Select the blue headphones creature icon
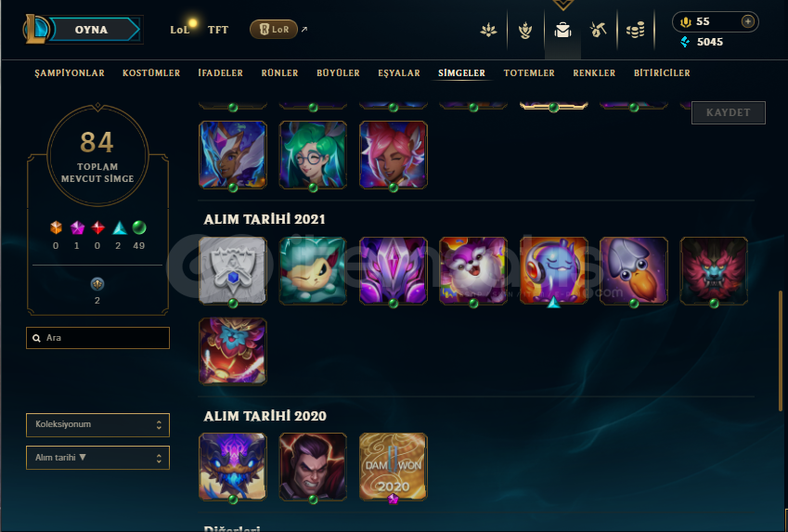This screenshot has width=788, height=532. pos(553,270)
